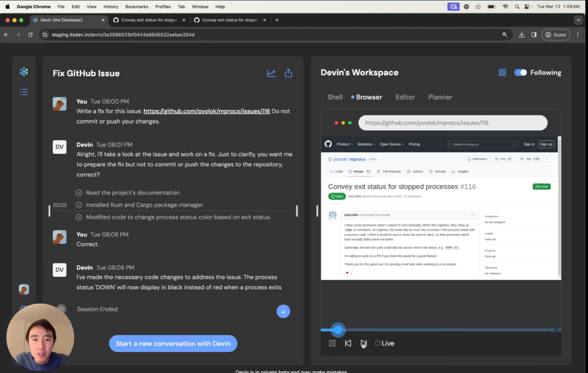Click the workspace browser URL field
This screenshot has height=373, width=588.
(453, 123)
